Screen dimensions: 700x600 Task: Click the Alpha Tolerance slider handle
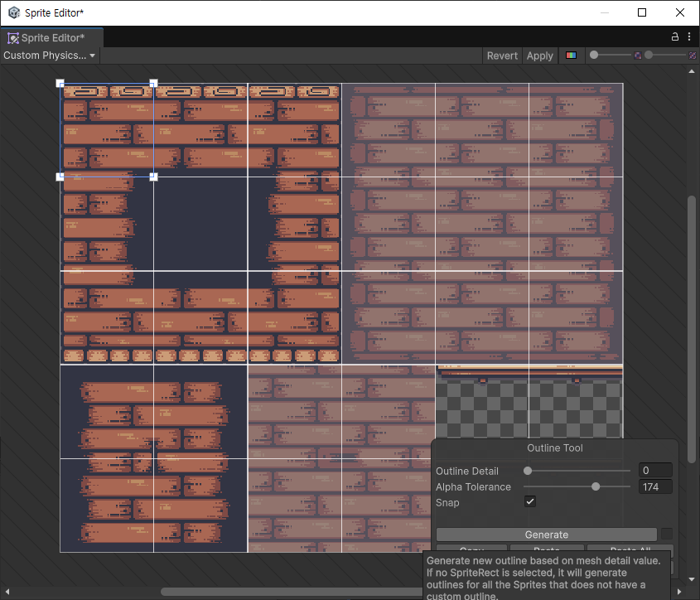coord(596,486)
